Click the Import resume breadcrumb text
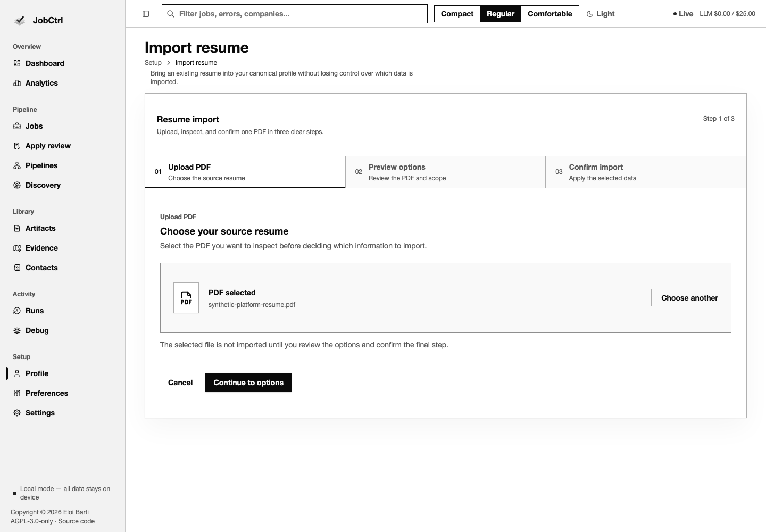This screenshot has height=532, width=766. (196, 63)
